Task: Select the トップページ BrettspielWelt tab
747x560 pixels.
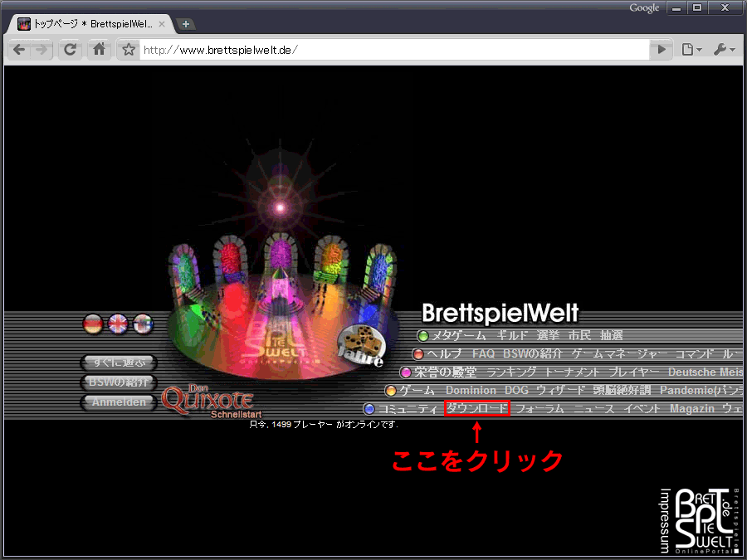Action: [x=90, y=24]
